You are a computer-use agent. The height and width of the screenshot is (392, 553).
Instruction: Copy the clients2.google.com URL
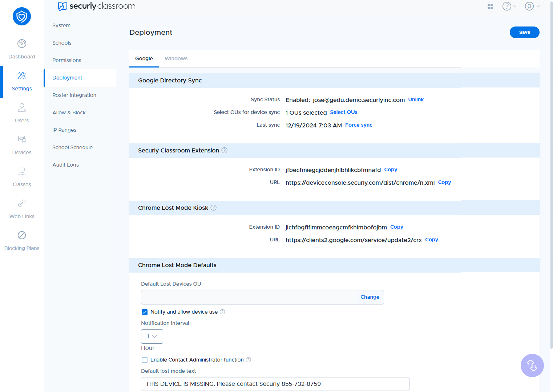click(x=432, y=240)
